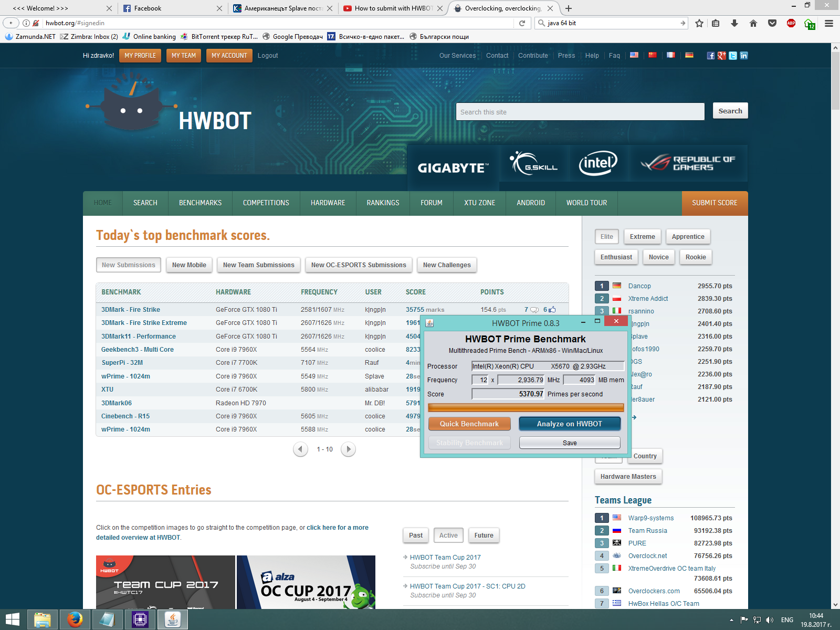The image size is (840, 630).
Task: Open HWBOT LinkedIn icon
Action: coord(744,56)
